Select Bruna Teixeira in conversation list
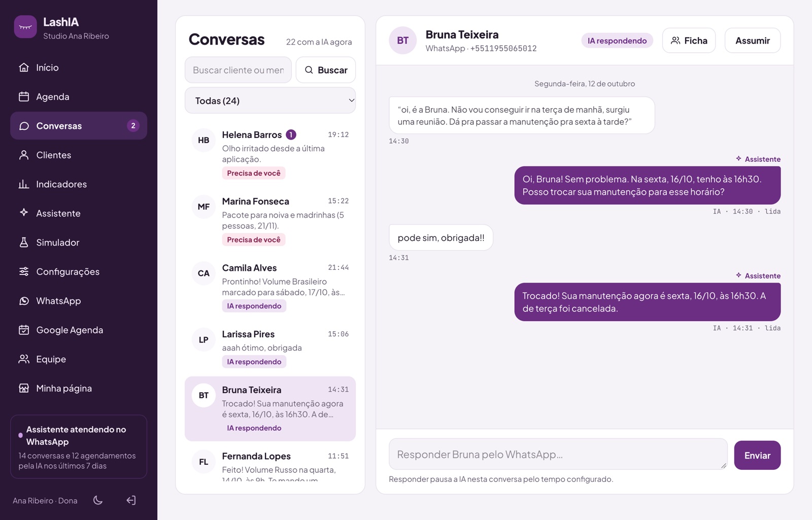The height and width of the screenshot is (520, 812). (270, 408)
